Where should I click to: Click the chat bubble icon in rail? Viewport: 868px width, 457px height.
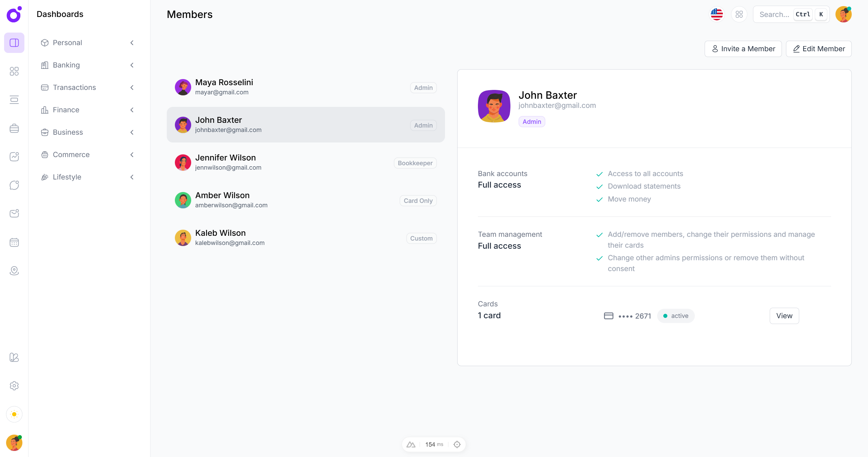[14, 185]
